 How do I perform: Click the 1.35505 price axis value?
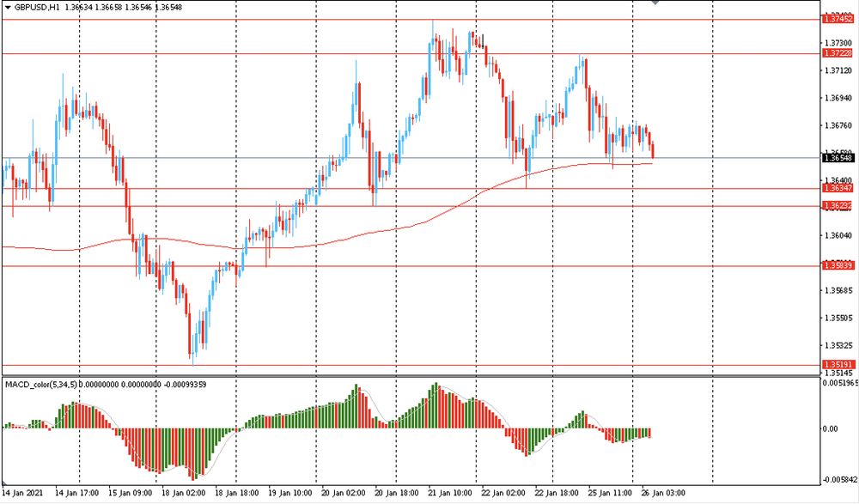pyautogui.click(x=838, y=318)
